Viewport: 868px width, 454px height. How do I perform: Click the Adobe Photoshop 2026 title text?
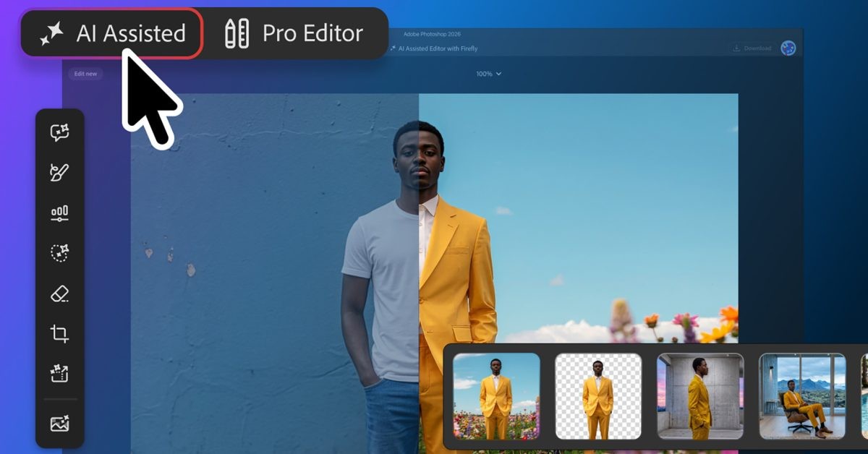pos(431,34)
